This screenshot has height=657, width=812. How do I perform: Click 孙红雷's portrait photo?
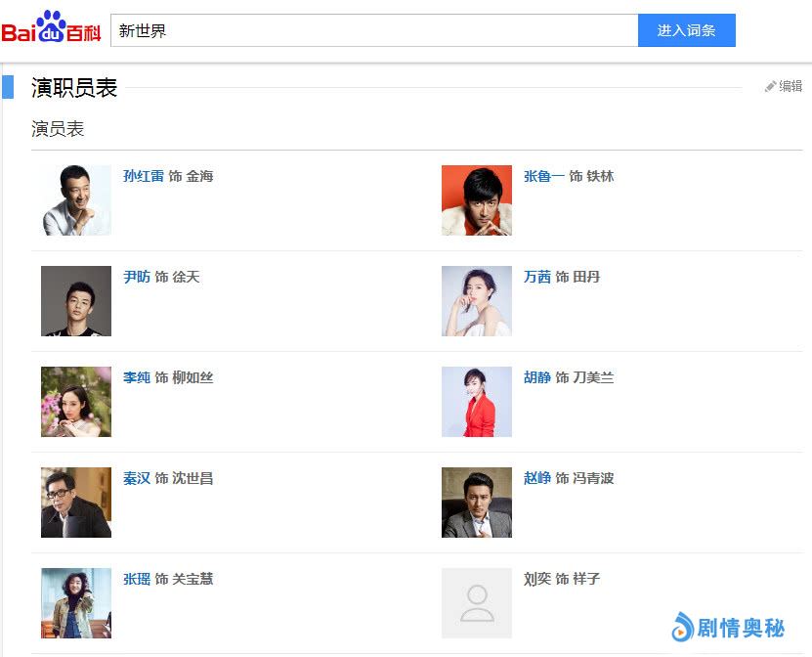tap(76, 200)
